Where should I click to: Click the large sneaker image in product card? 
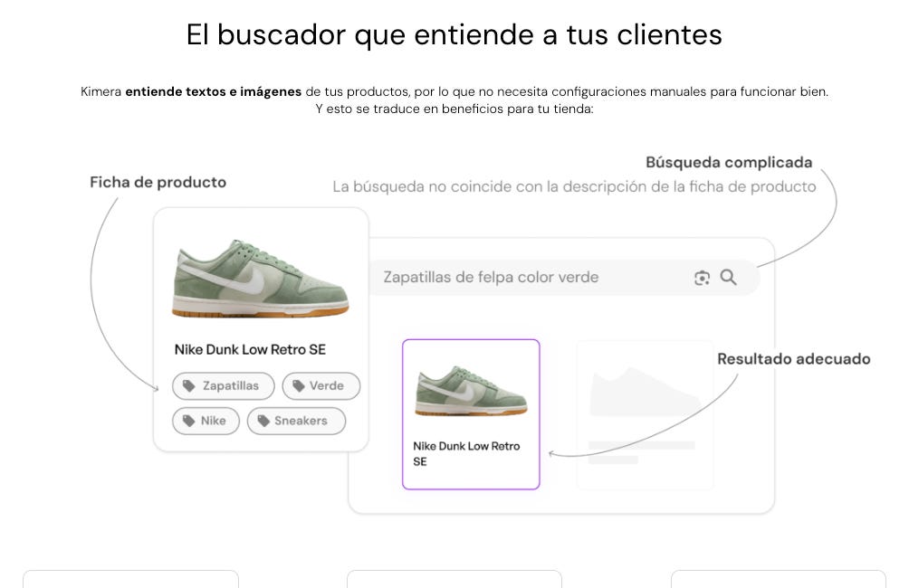[x=260, y=278]
